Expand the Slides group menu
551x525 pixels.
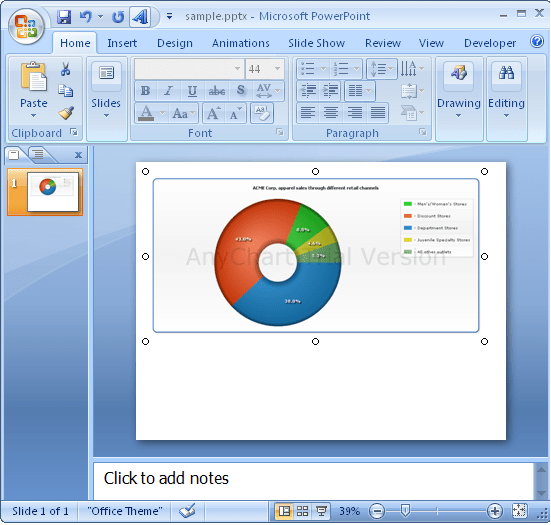point(106,116)
